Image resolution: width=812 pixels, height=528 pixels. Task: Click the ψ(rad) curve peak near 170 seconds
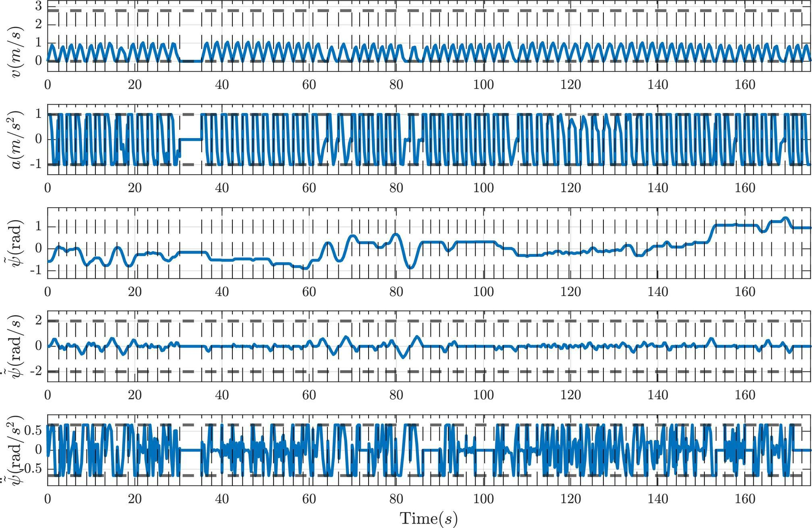coord(785,218)
